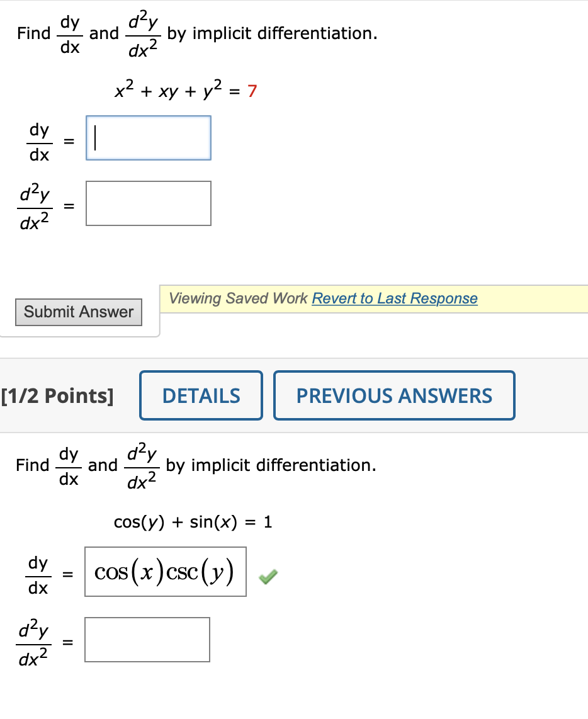Click the green checkmark next to the correct answer
Screen dimensions: 588x719
pyautogui.click(x=267, y=576)
